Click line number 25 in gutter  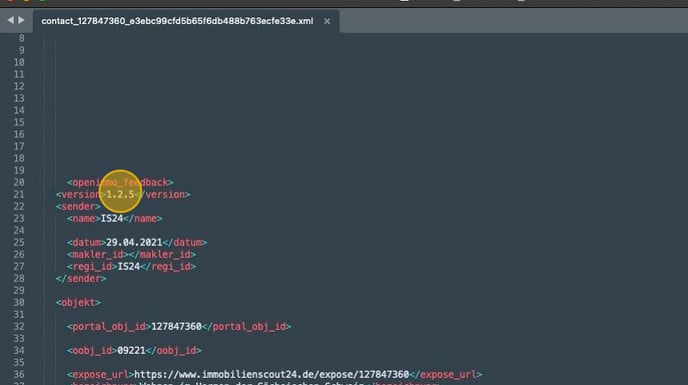point(19,242)
